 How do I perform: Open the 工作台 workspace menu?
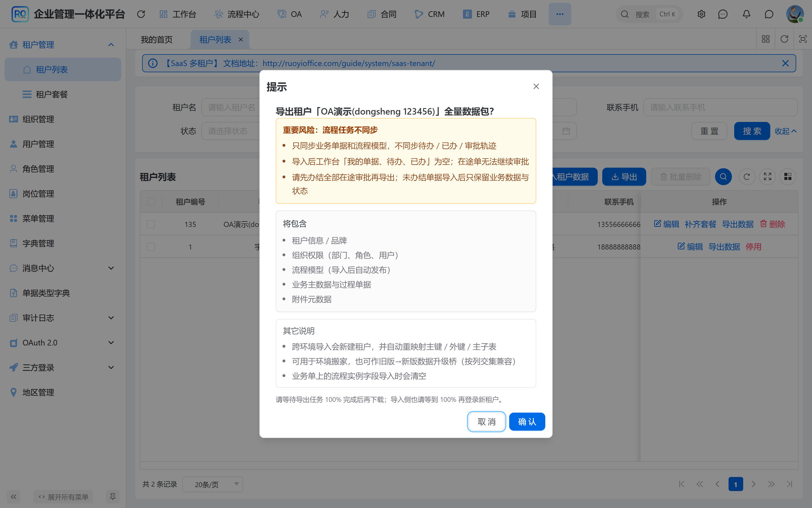click(x=178, y=14)
